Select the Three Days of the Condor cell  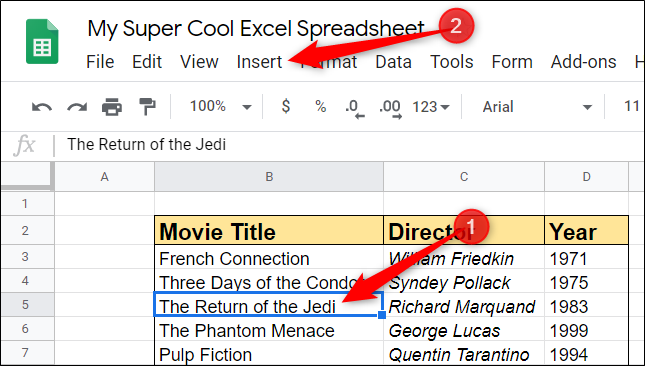(269, 281)
